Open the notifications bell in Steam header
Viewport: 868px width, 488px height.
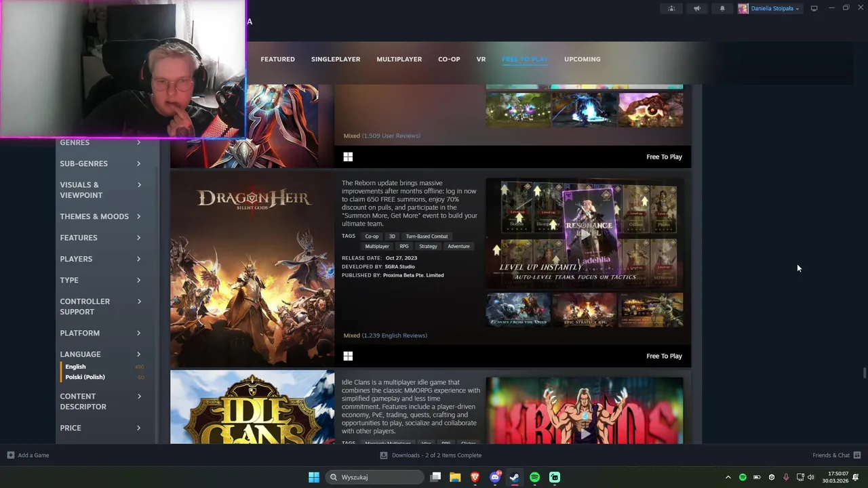[x=722, y=8]
